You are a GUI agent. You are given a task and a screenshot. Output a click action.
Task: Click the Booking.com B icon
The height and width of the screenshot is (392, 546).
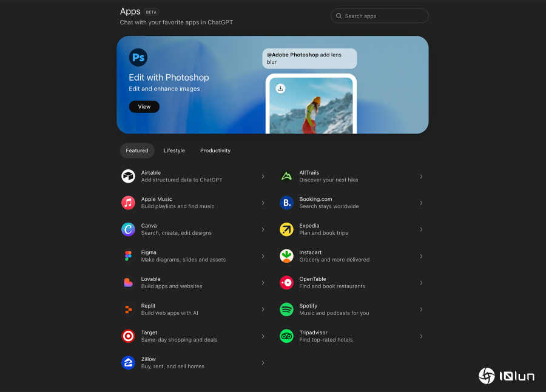(286, 203)
